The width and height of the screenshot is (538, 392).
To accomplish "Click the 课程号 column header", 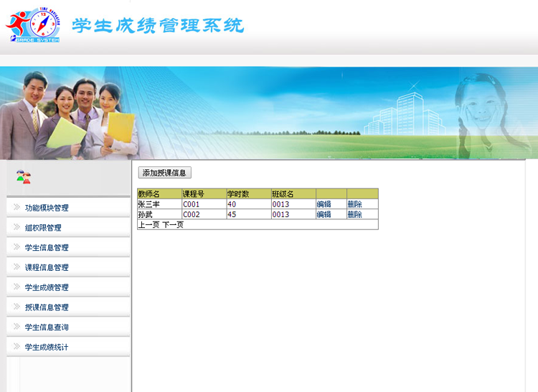I will (x=204, y=194).
